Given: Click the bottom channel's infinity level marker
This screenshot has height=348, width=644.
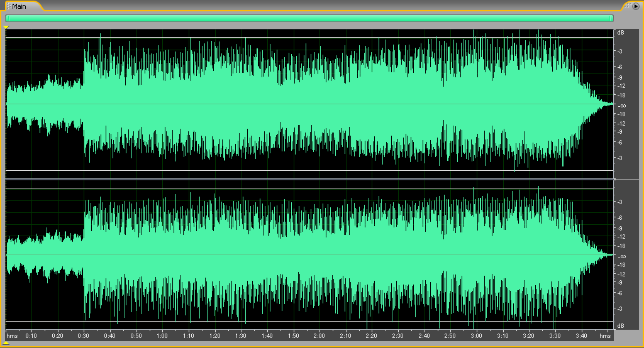Looking at the screenshot, I should (x=621, y=256).
